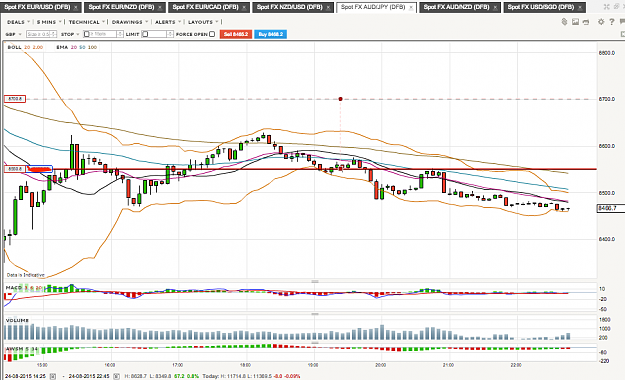Tick the Force Open checkbox

point(212,34)
